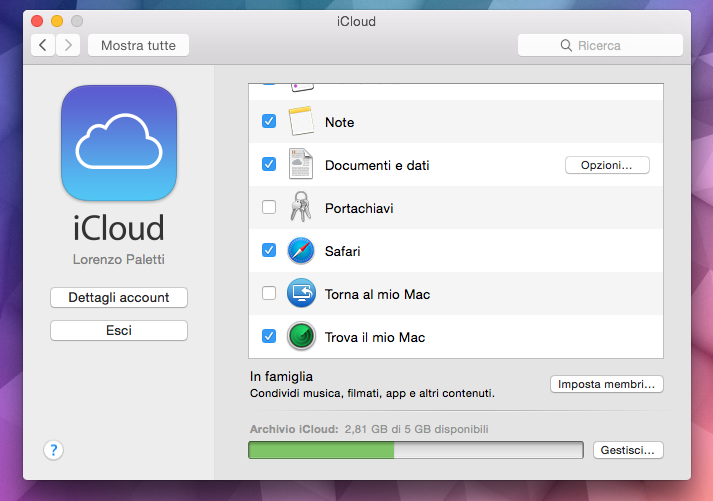Open Opzioni for Documenti e dati
Viewport: 713px width, 501px height.
[607, 165]
